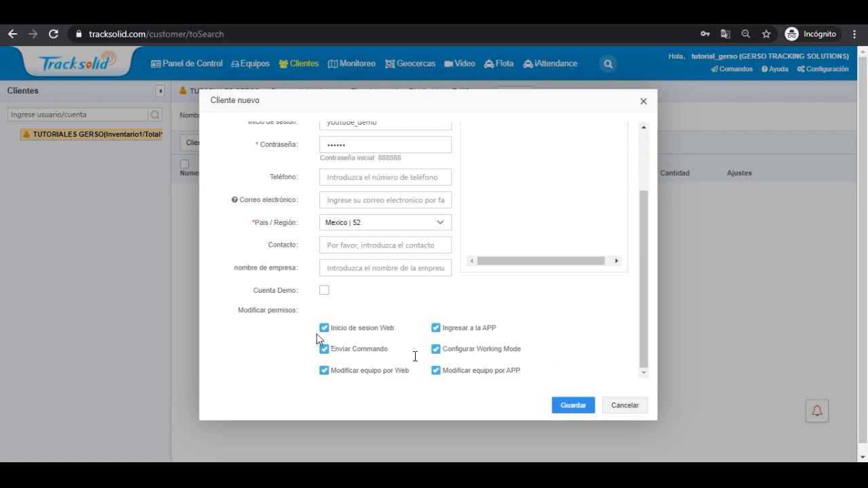
Task: Click the zoom magnifier icon in address bar
Action: pos(746,34)
